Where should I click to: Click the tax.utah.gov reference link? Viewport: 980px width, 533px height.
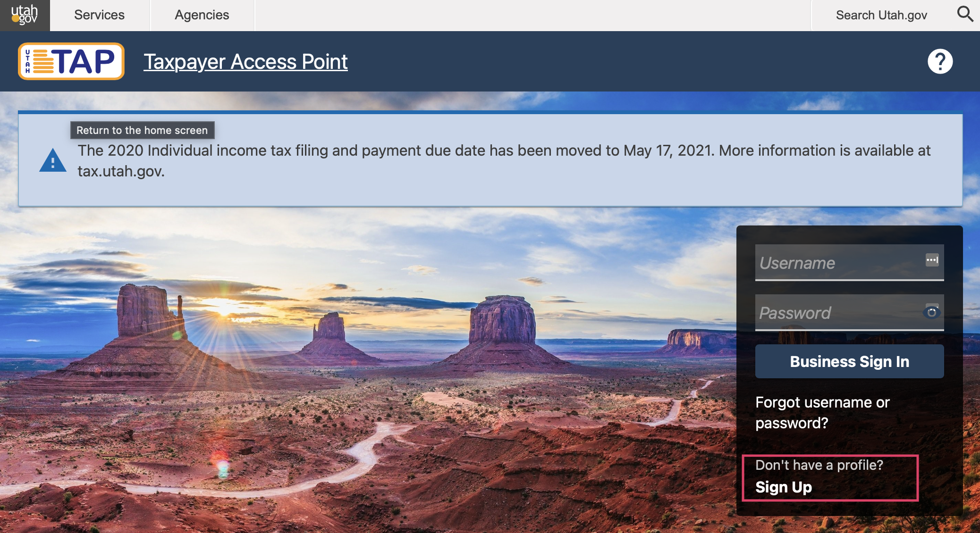pyautogui.click(x=119, y=172)
